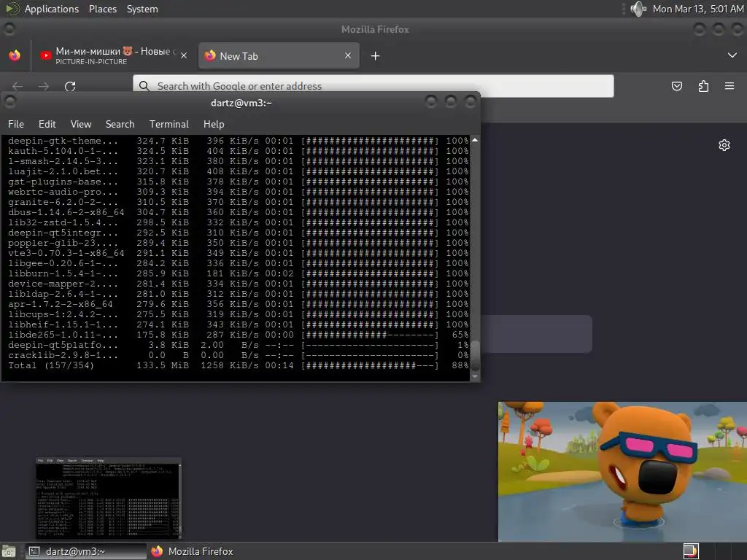The height and width of the screenshot is (560, 747).
Task: Open the Extensions puzzle icon
Action: (x=704, y=86)
